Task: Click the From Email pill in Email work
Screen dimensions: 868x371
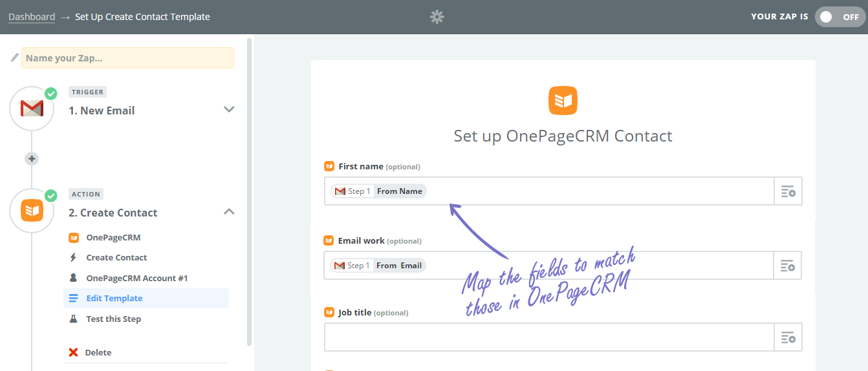Action: pyautogui.click(x=378, y=266)
